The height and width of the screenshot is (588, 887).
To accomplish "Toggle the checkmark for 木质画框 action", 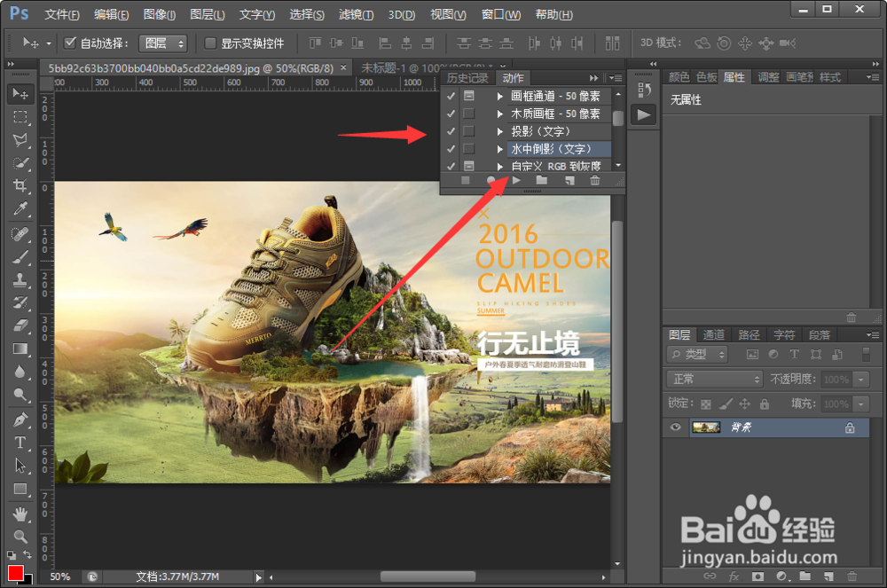I will coord(451,114).
